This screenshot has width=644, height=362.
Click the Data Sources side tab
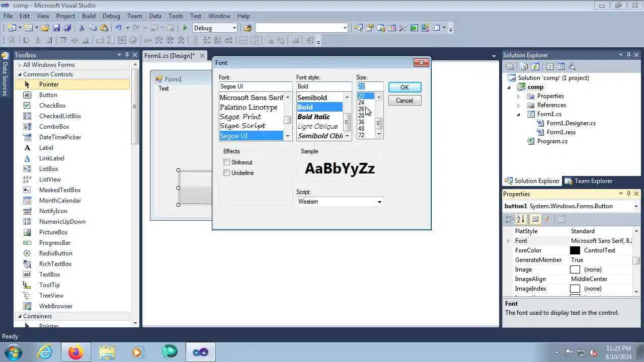pyautogui.click(x=5, y=74)
